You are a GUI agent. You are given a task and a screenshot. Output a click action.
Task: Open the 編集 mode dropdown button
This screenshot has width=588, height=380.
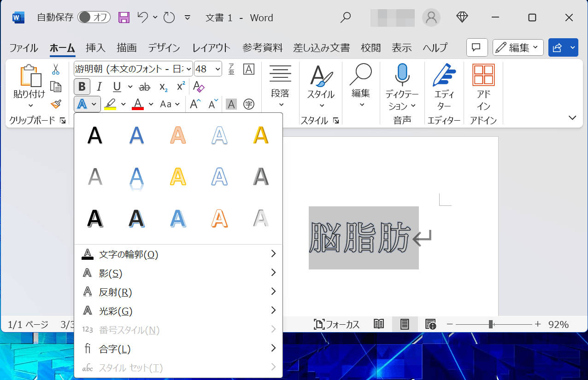(x=518, y=47)
